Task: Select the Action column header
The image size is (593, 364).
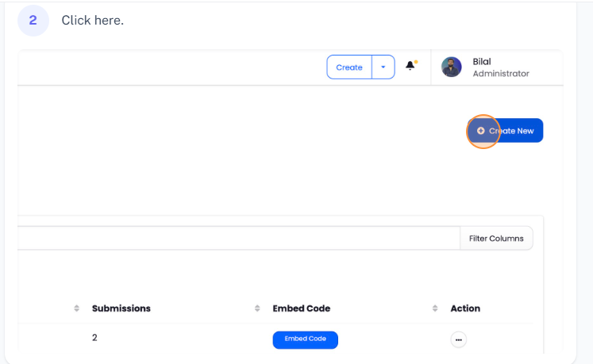Action: click(465, 308)
